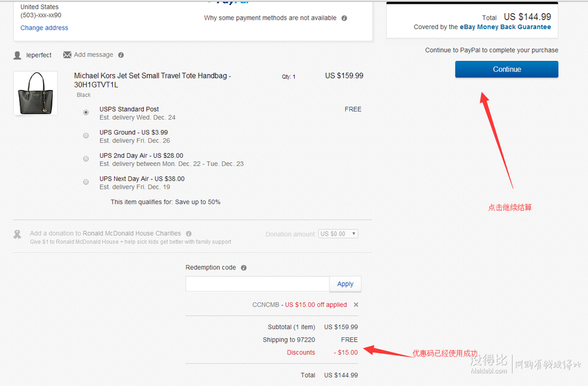Click bottom order total 'US $144.99'
The image size is (588, 386).
(x=341, y=375)
